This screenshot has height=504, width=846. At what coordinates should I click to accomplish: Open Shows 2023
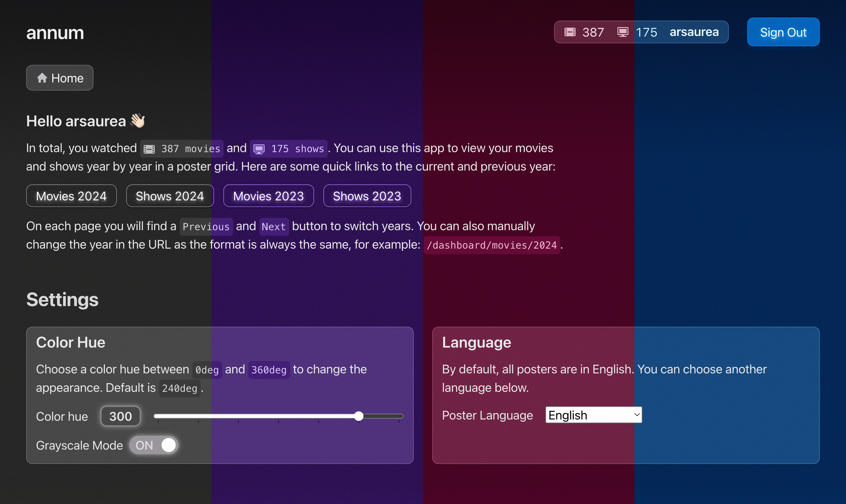(x=367, y=196)
